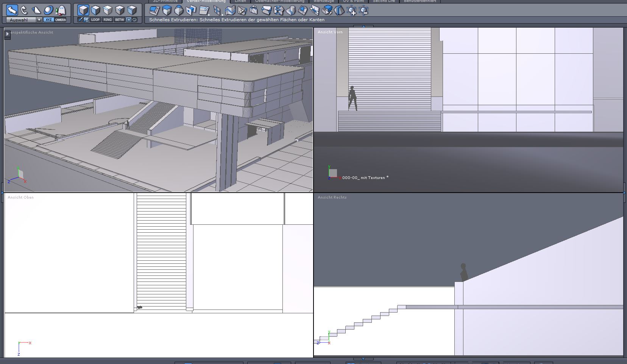Select the ghost paint selection tool

click(61, 10)
